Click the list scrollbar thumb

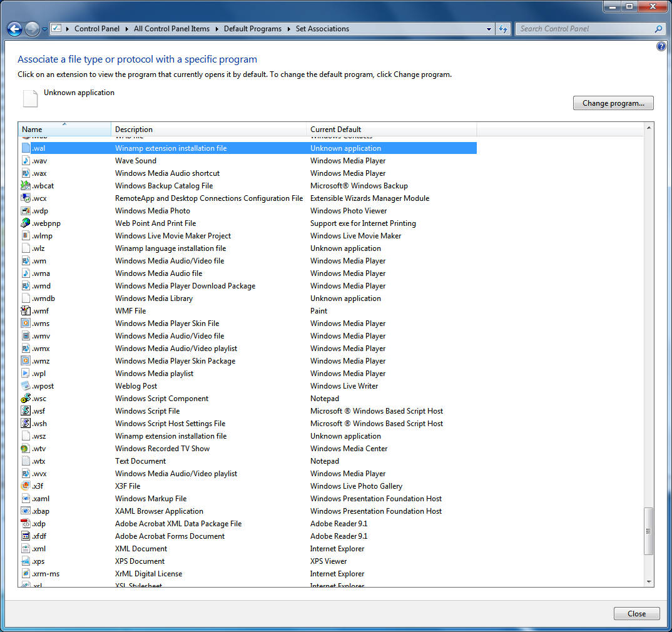(648, 531)
